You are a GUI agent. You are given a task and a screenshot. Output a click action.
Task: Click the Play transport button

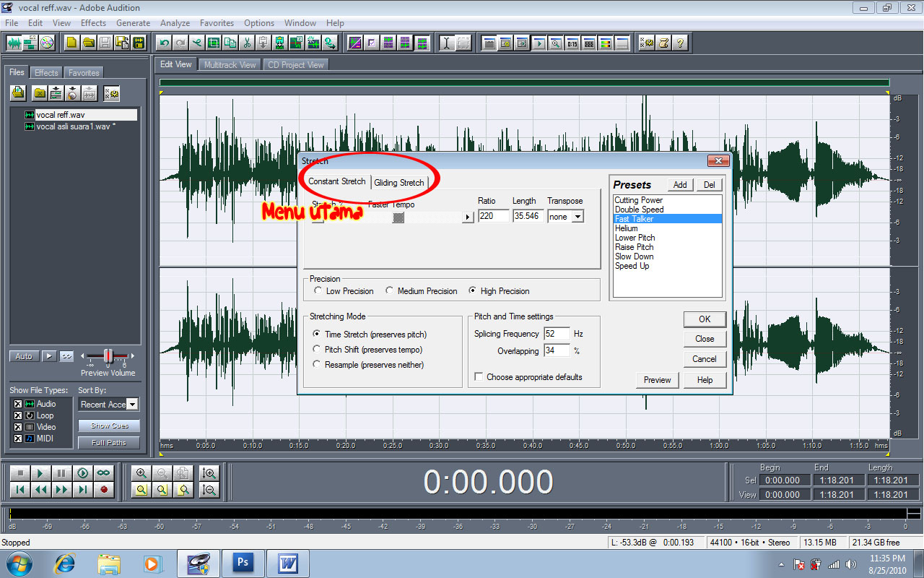[x=41, y=473]
